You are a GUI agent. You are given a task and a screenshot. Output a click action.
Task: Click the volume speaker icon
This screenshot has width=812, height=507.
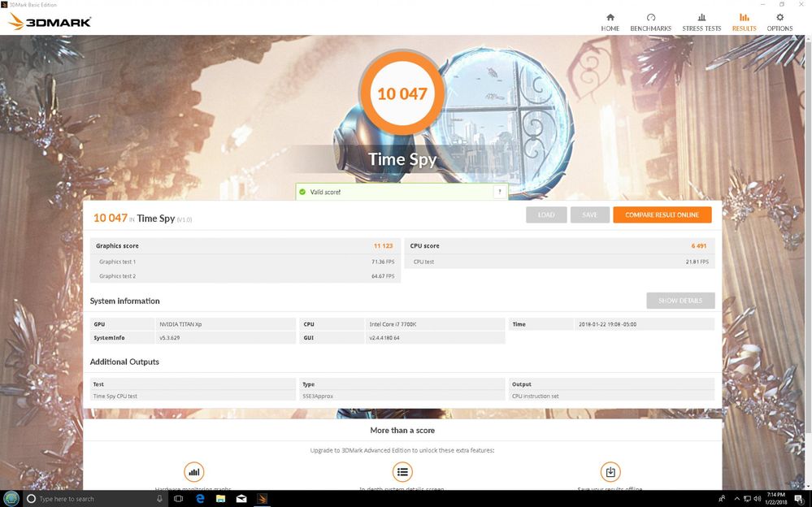coord(757,499)
